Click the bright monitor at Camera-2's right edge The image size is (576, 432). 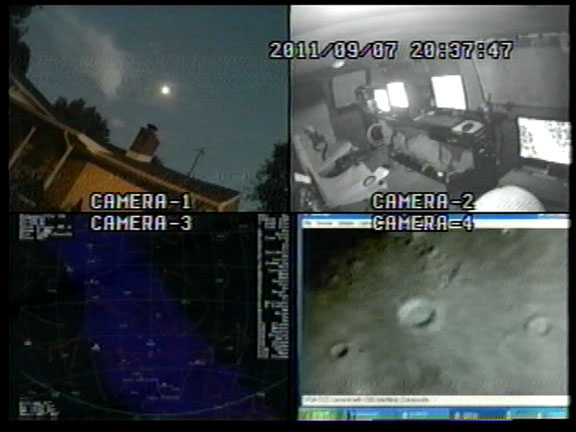[x=544, y=140]
